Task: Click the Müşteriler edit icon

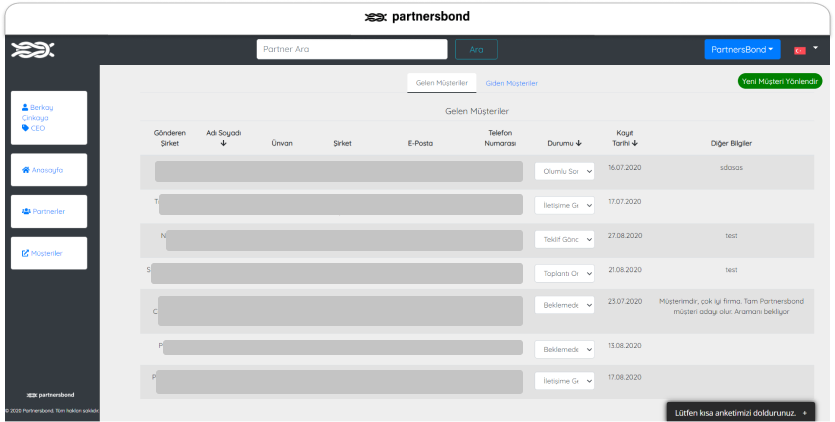Action: [26, 253]
